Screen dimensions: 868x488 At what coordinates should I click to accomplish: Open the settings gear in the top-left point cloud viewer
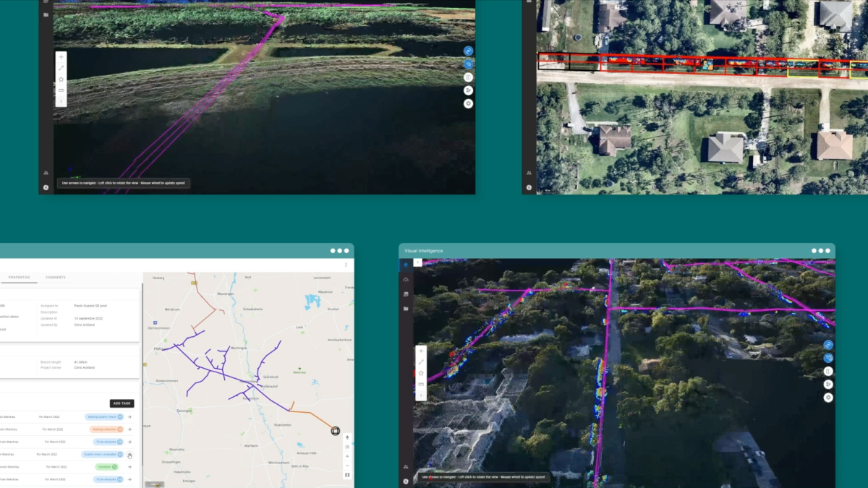[469, 103]
